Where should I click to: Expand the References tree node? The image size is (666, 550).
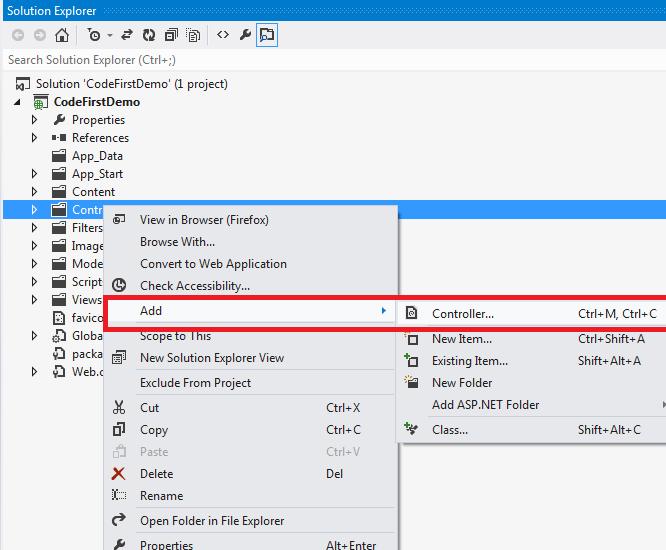(35, 138)
